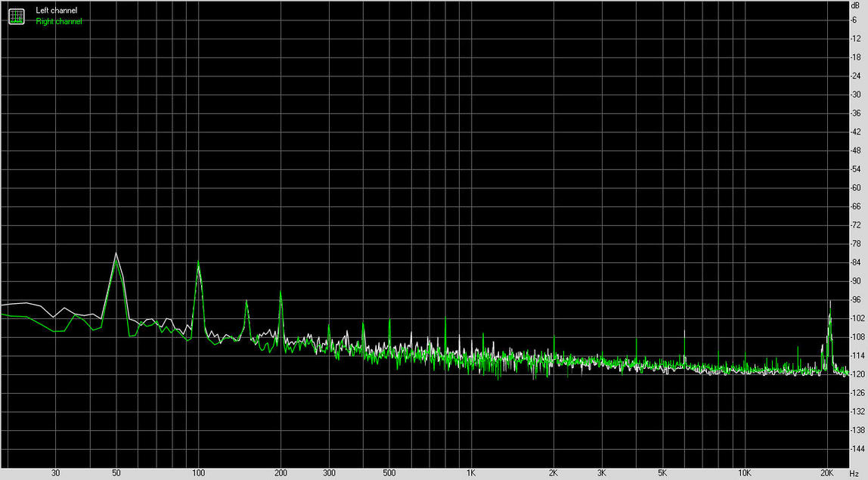
Task: Click the 200 Hz frequency axis label
Action: click(x=281, y=472)
